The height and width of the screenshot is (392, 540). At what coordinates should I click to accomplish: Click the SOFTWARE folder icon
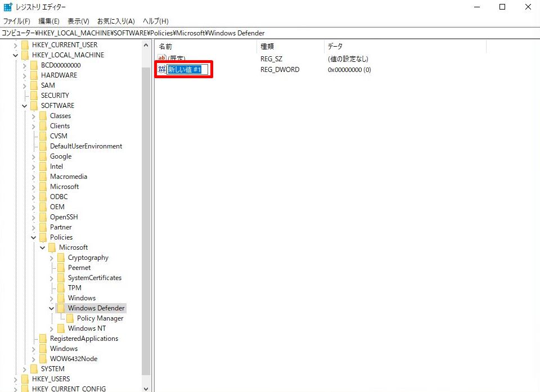34,106
